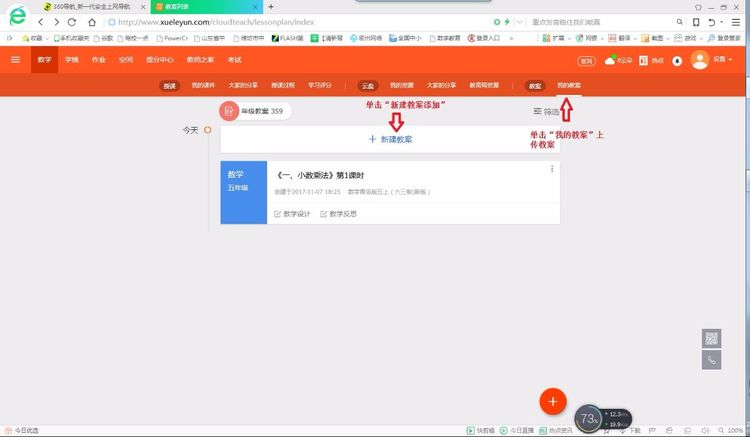Open the 登录入口 bookmark
Viewport: 750px width, 437px height.
pos(484,38)
